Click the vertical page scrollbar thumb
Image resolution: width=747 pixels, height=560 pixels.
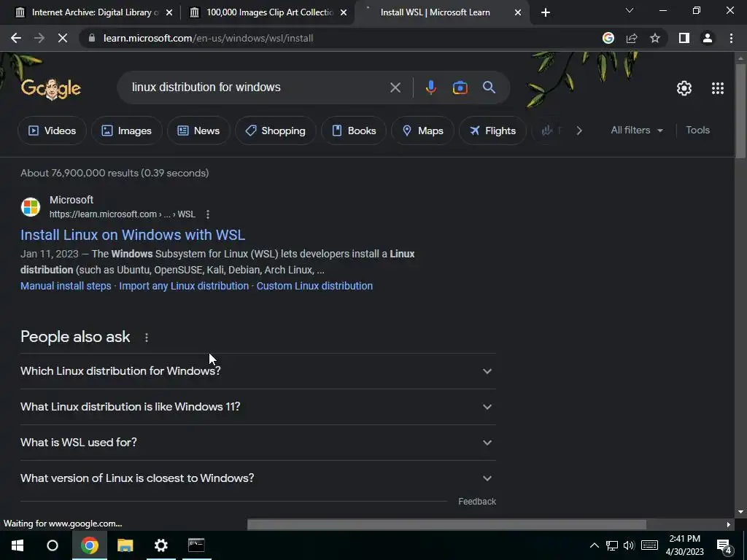point(740,111)
